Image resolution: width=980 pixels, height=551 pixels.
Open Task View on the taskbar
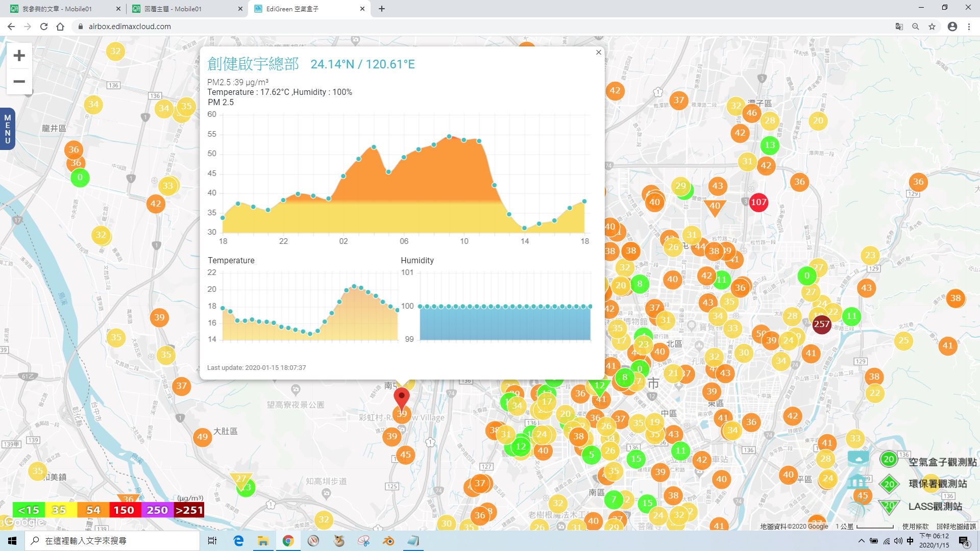click(212, 541)
